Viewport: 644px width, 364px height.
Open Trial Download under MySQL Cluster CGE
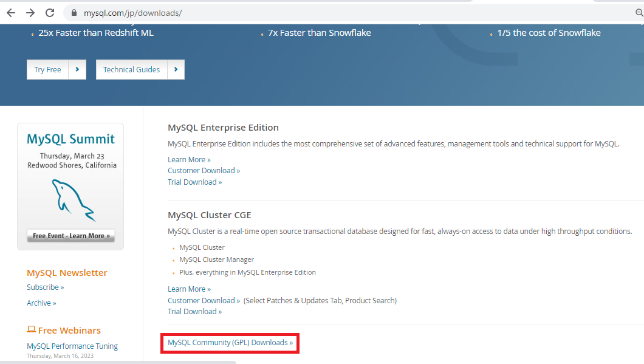pos(194,311)
